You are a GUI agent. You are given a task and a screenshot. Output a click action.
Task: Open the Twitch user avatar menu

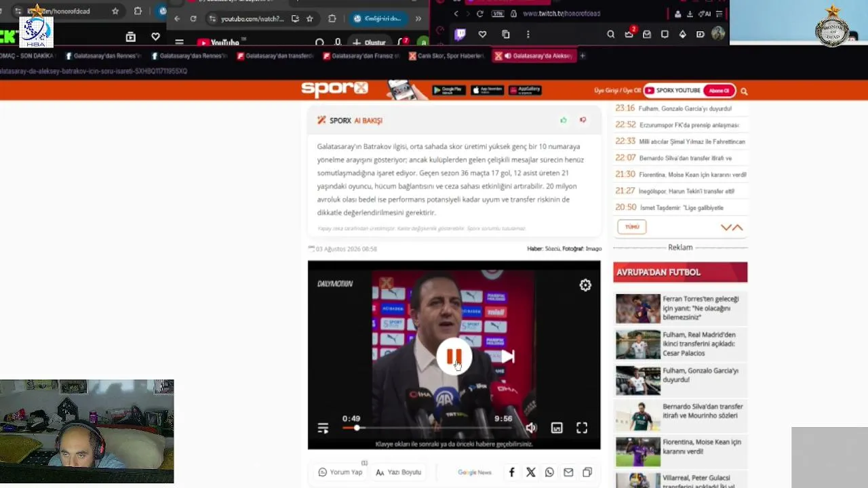pos(718,33)
